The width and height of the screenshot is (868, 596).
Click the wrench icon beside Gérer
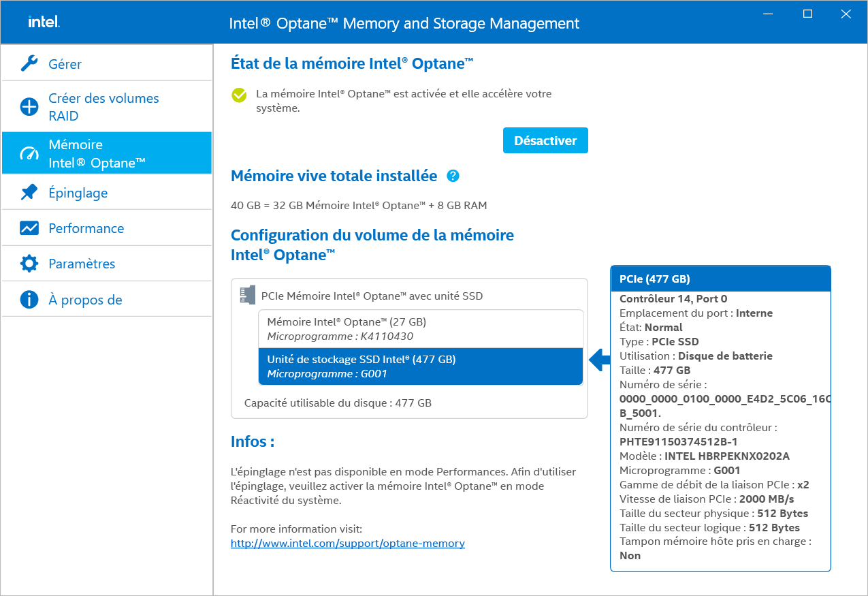[x=29, y=64]
